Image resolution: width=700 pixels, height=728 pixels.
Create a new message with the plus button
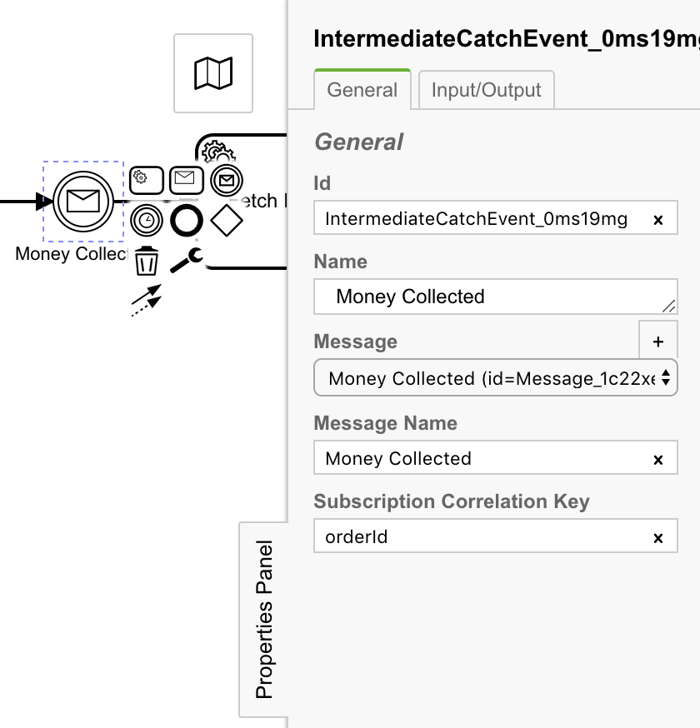point(658,340)
